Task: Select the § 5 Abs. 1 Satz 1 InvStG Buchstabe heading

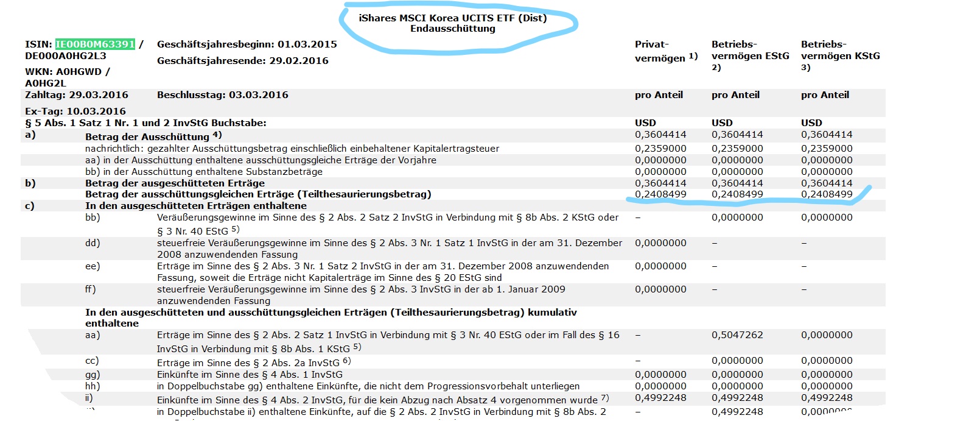Action: [145, 123]
